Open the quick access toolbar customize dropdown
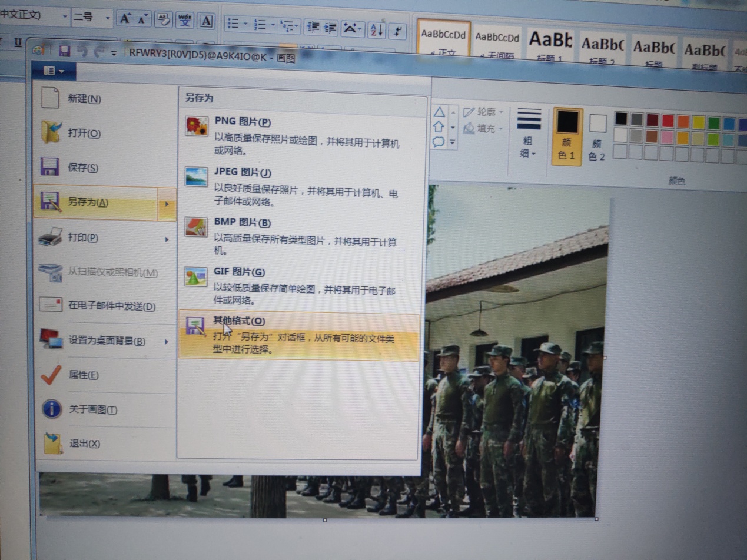747x560 pixels. point(114,54)
